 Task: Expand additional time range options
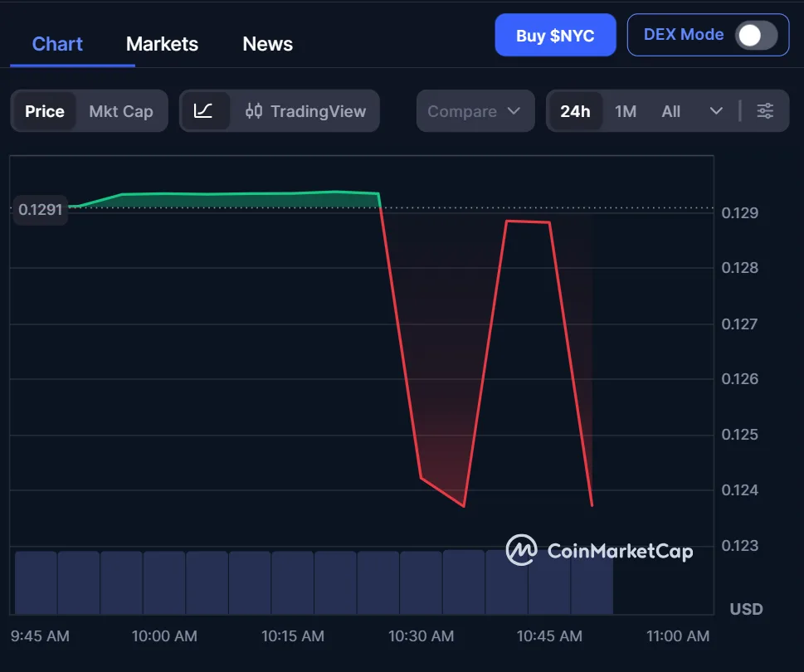[x=714, y=110]
